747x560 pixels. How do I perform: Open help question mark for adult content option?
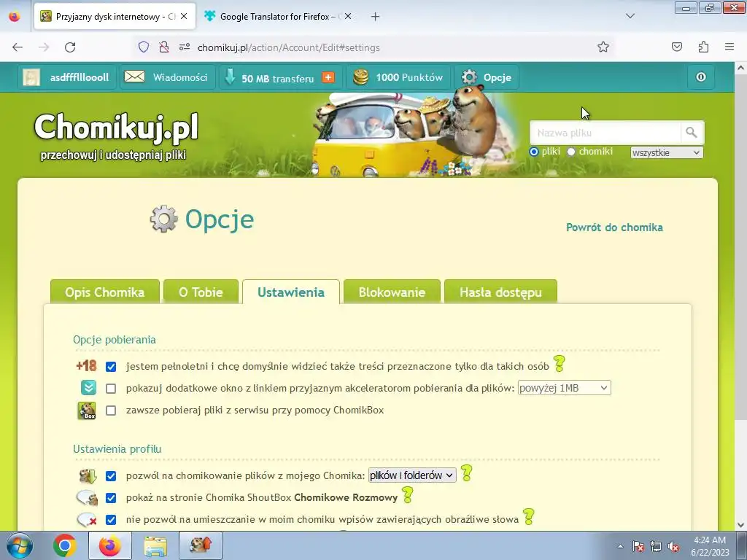pos(560,363)
